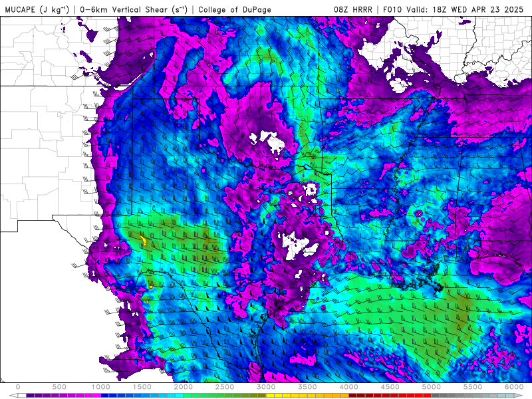This screenshot has width=532, height=399.
Task: Click the 5000 value on color scale
Action: 432,387
